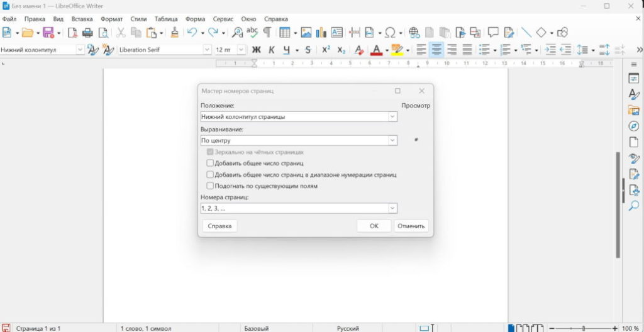This screenshot has width=644, height=332.
Task: Click the Subscript icon
Action: 341,50
